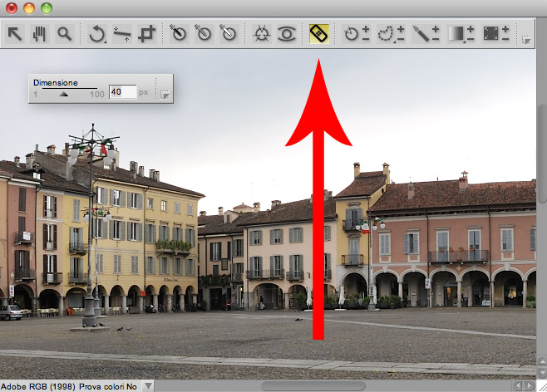Select the White Control Point eyedropper
Viewport: 547px width, 392px height.
click(229, 34)
